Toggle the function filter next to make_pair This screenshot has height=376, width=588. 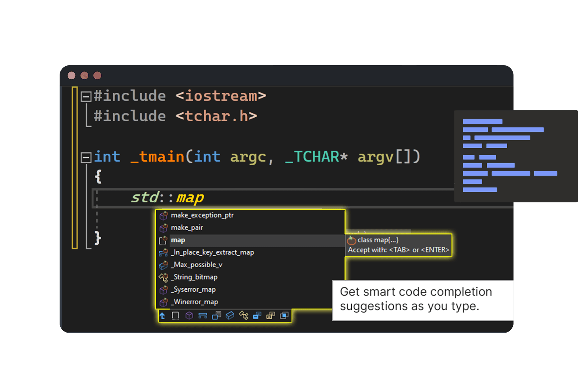163,228
